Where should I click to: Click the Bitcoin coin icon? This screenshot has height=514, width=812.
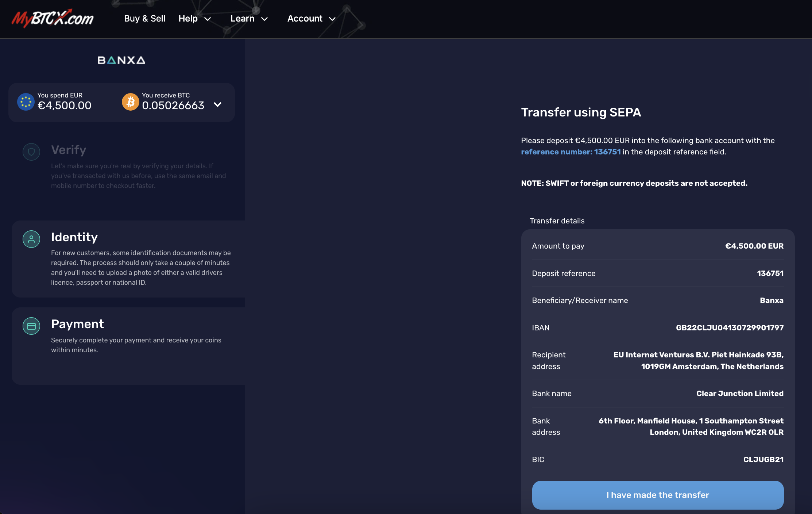[x=131, y=101]
